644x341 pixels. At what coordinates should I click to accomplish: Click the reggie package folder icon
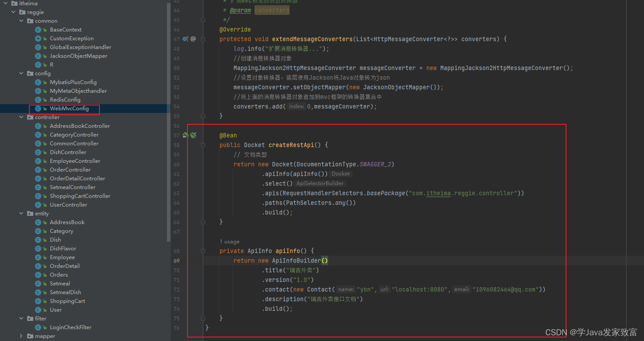point(22,12)
